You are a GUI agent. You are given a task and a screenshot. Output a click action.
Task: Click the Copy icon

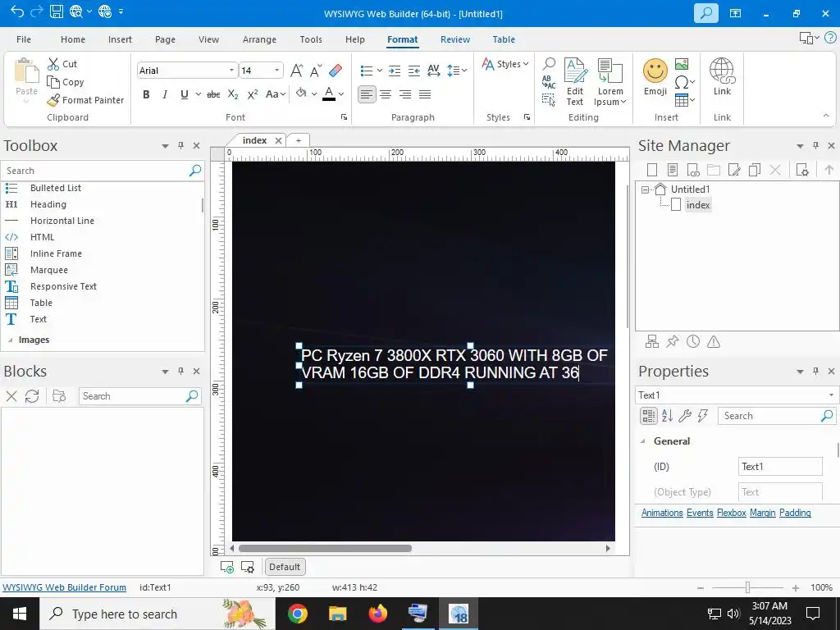click(53, 82)
